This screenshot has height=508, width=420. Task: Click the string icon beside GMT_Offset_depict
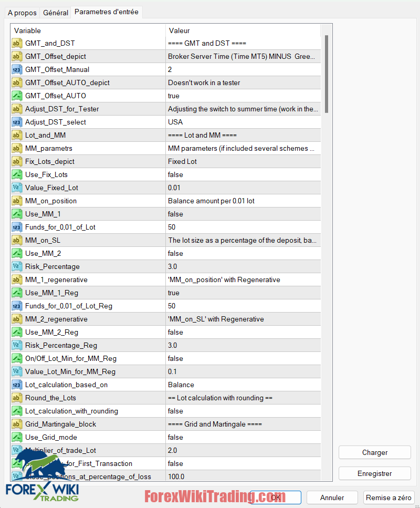(x=17, y=56)
